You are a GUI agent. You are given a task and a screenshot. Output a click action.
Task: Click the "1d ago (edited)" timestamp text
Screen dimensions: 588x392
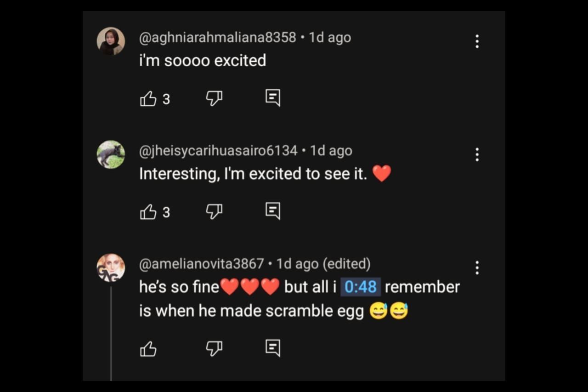coord(323,264)
